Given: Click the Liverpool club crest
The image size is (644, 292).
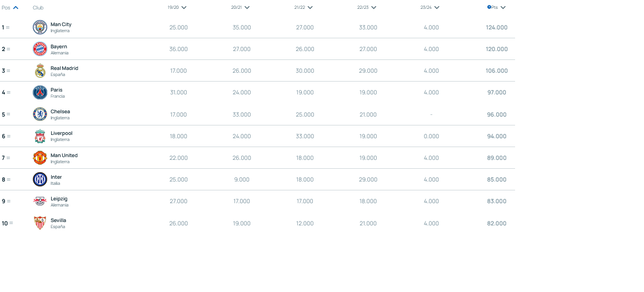Looking at the screenshot, I should coord(39,136).
